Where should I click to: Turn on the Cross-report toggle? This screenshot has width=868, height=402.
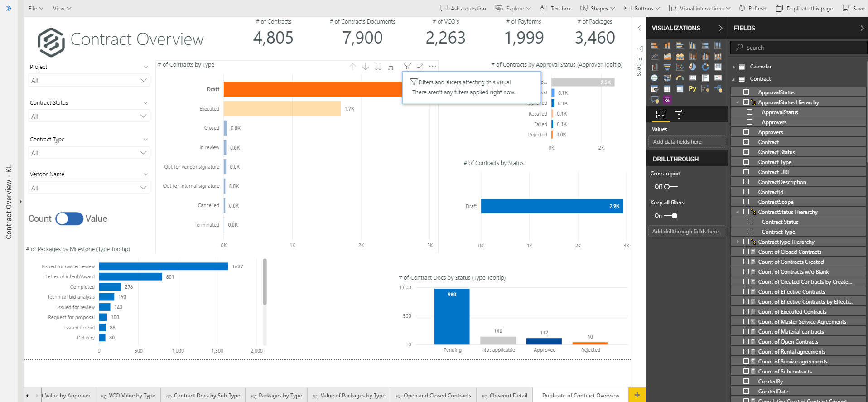point(670,187)
